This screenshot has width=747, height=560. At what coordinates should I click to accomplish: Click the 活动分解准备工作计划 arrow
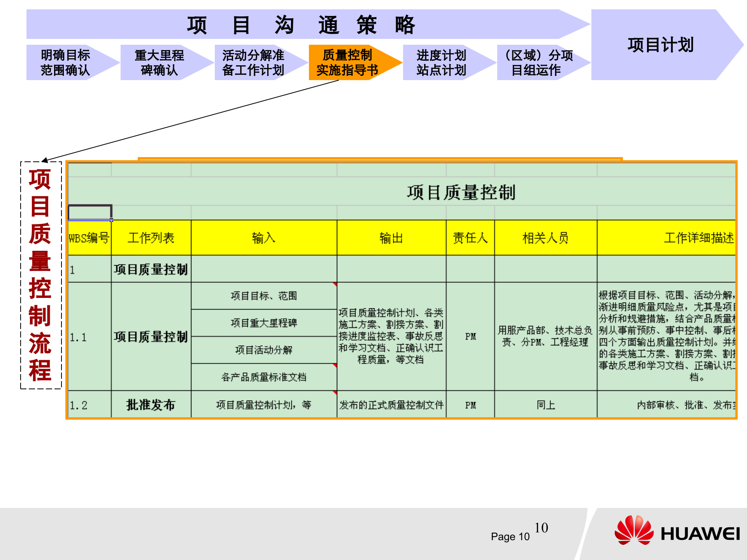(x=253, y=62)
